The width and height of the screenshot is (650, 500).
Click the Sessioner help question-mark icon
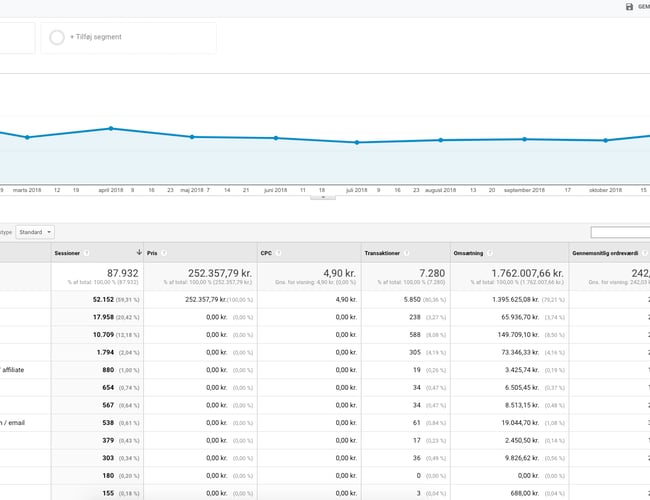click(87, 253)
